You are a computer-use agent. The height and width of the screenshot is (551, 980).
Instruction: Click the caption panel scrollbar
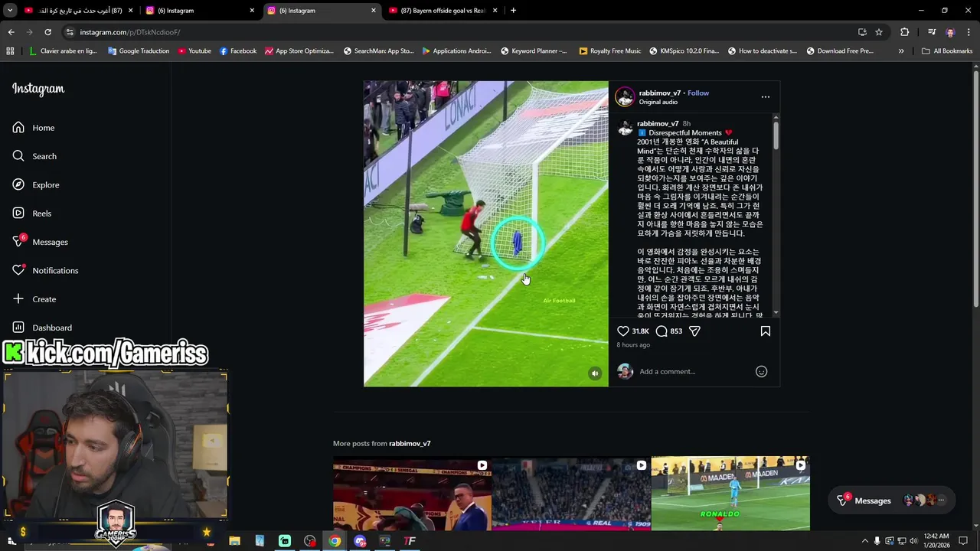776,135
